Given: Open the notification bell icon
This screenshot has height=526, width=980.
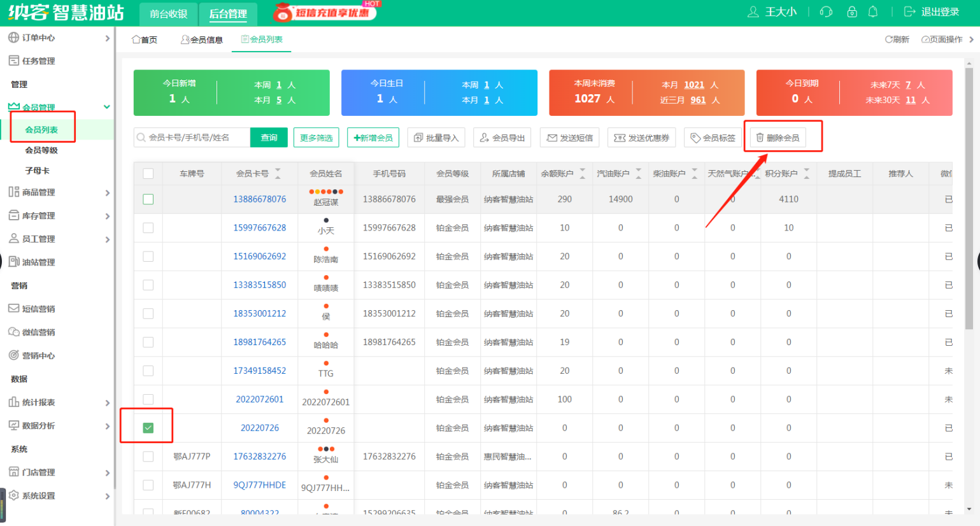Looking at the screenshot, I should 873,12.
